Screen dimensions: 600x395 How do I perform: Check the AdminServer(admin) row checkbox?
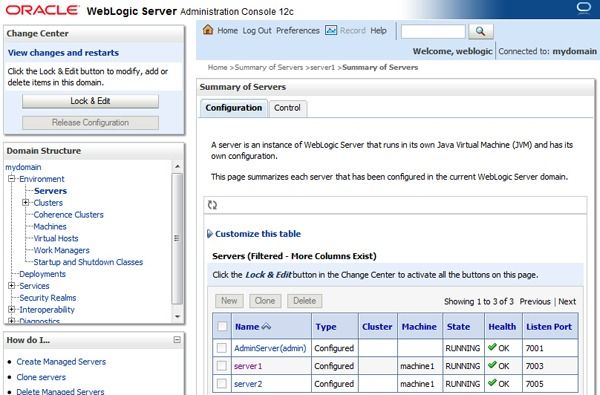(x=222, y=348)
